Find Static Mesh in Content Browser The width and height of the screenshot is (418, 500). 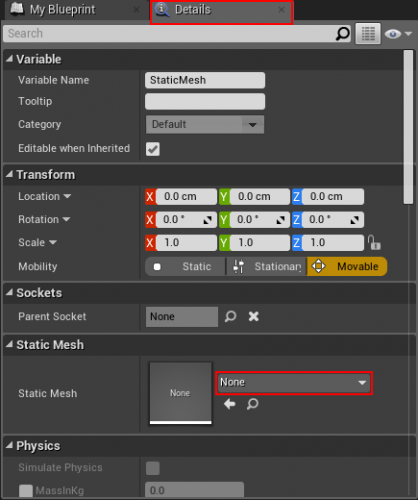point(252,404)
